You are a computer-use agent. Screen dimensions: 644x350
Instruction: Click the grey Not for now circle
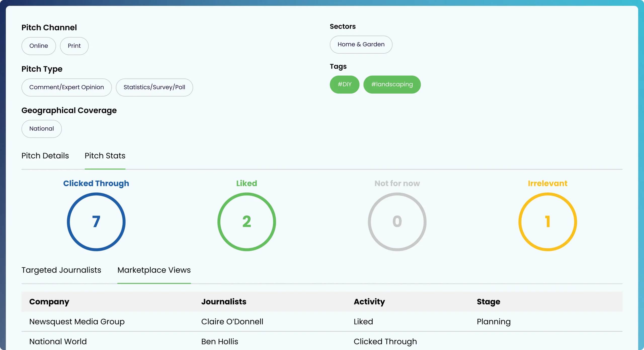(x=397, y=222)
